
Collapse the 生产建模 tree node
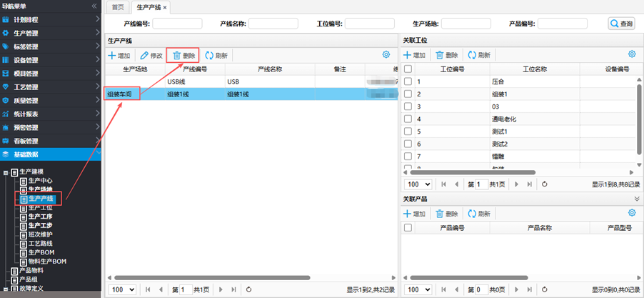[6, 173]
